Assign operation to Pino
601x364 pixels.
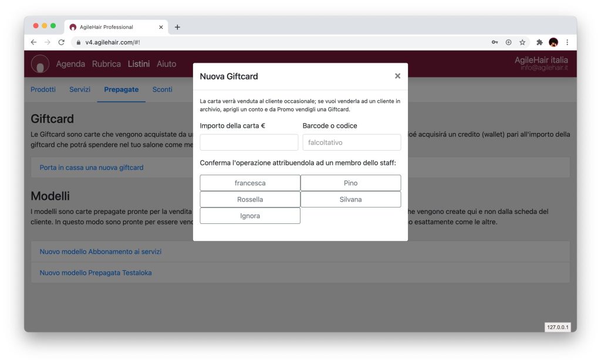point(350,183)
